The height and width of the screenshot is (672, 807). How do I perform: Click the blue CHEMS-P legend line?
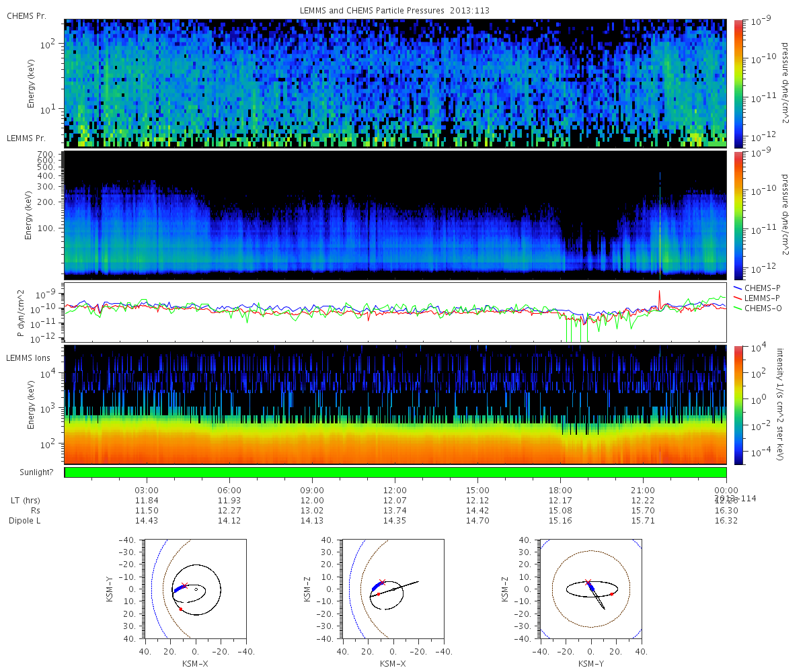738,288
